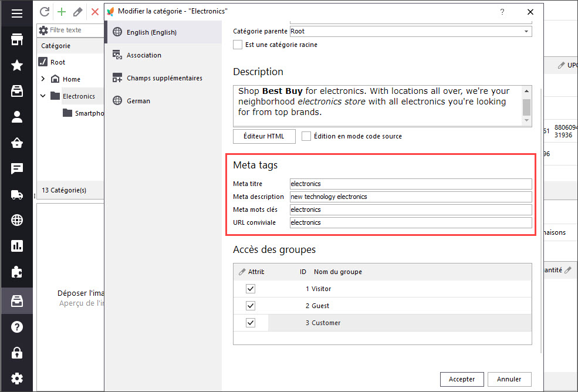This screenshot has height=392, width=578.
Task: Click the pencil edit category icon
Action: click(78, 12)
